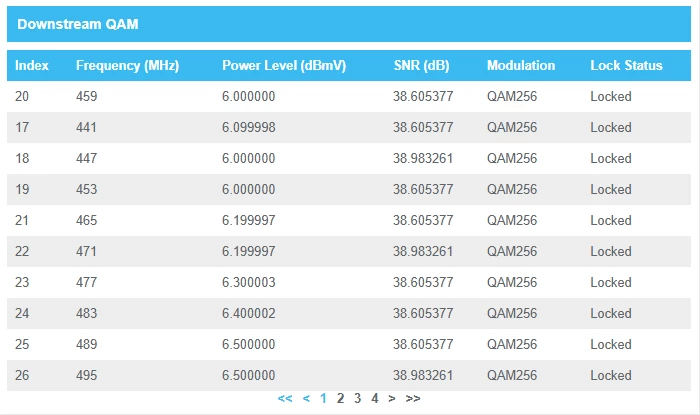Click power level 6.099998
This screenshot has height=415, width=700.
tap(249, 127)
